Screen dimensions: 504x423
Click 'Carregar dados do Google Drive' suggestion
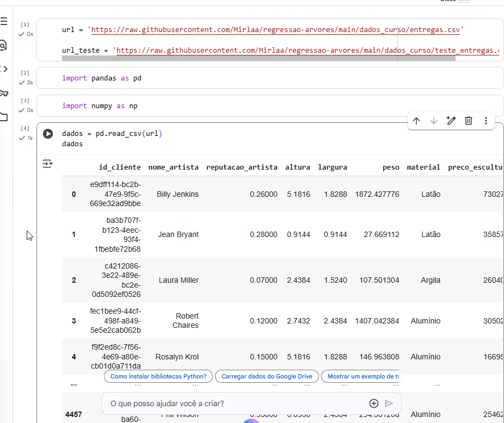[x=267, y=376]
